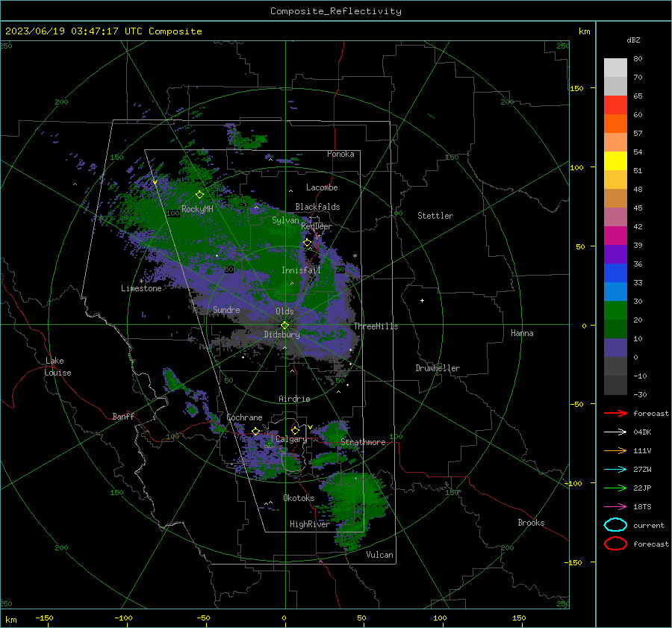Click the Limestone map label
This screenshot has height=628, width=672.
pyautogui.click(x=141, y=288)
